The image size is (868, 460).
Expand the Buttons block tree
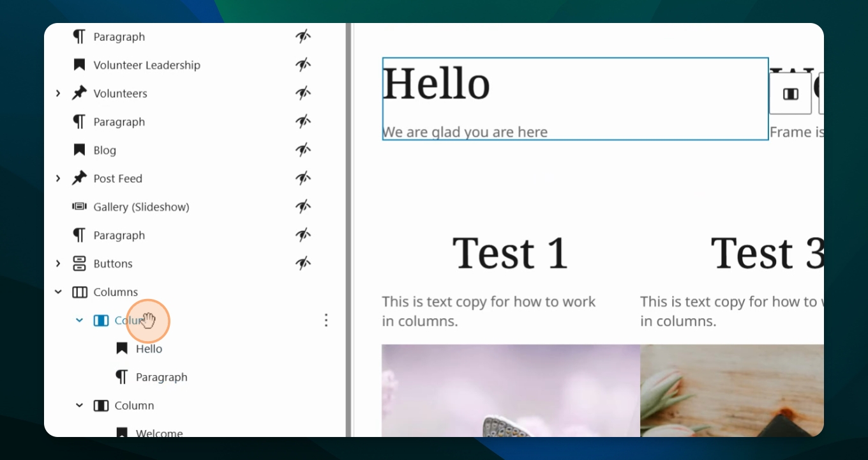[x=58, y=263]
